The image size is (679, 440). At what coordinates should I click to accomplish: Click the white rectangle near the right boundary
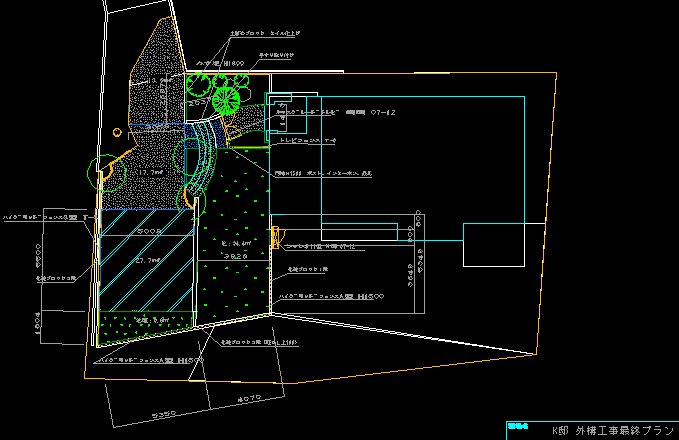click(x=499, y=245)
